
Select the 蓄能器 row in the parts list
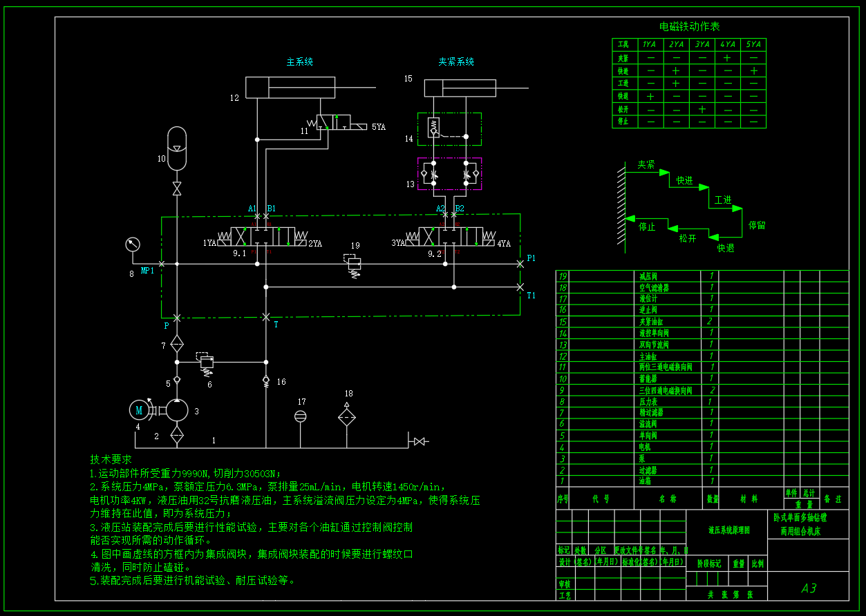702,378
